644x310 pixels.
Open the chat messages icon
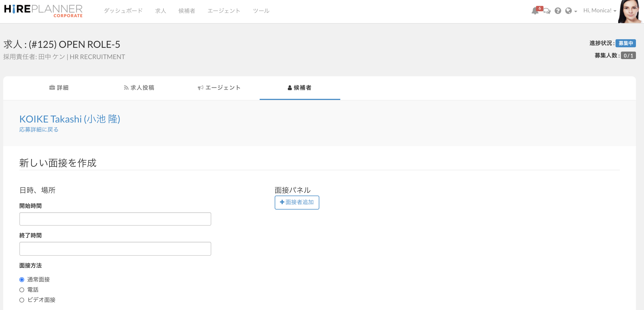point(547,11)
